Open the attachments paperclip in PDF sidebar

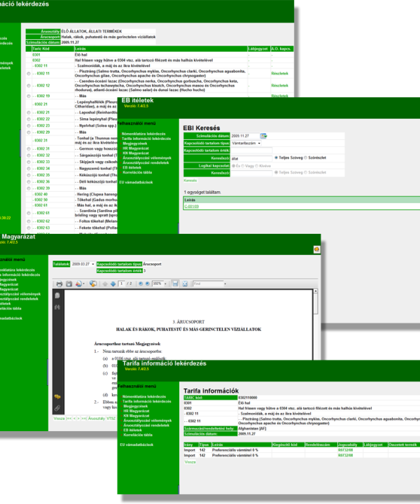57,407
